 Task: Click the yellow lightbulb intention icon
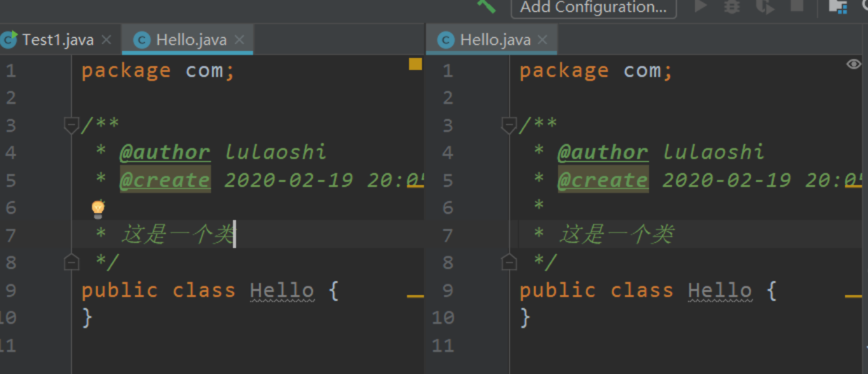(x=98, y=208)
